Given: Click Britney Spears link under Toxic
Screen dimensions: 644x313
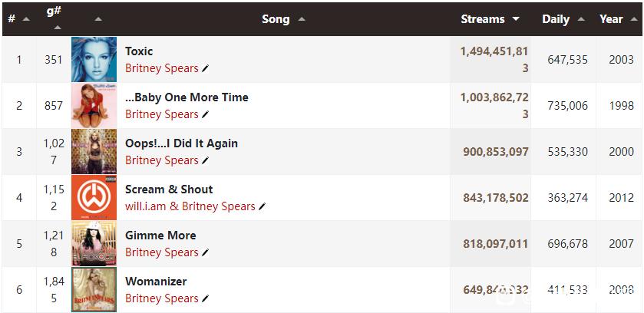Looking at the screenshot, I should (162, 68).
